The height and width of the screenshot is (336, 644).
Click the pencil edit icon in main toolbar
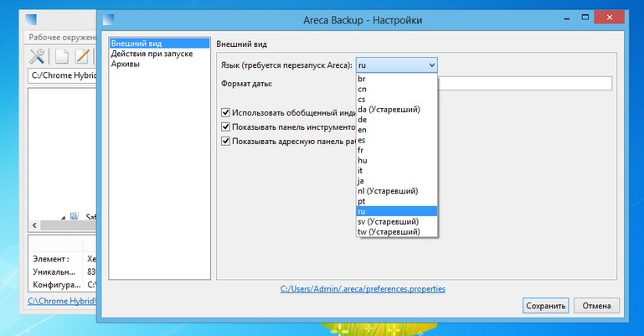tap(82, 56)
